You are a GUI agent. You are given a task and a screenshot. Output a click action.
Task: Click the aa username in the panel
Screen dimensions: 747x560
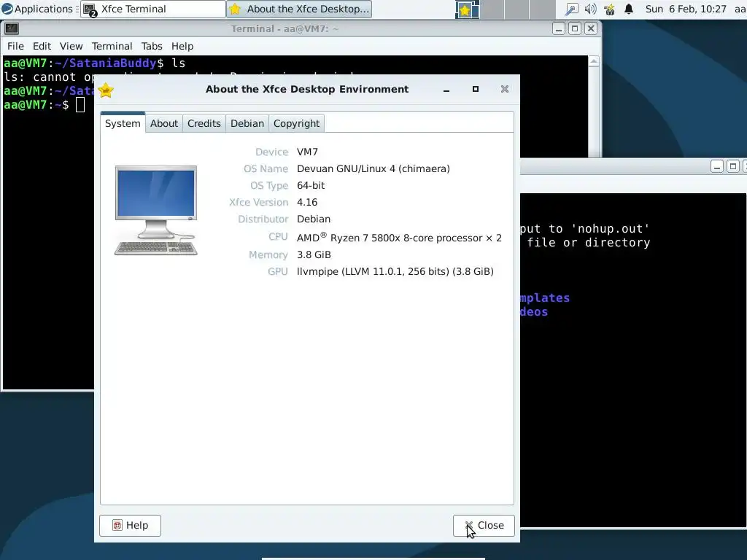(x=740, y=9)
